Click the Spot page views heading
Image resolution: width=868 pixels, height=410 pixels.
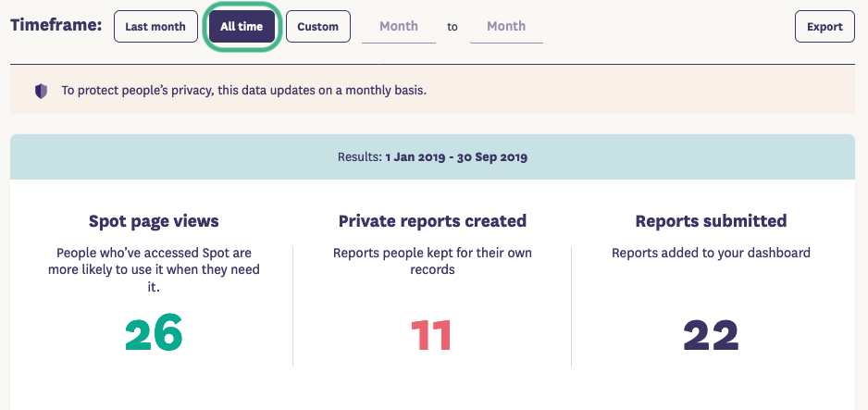click(x=154, y=221)
